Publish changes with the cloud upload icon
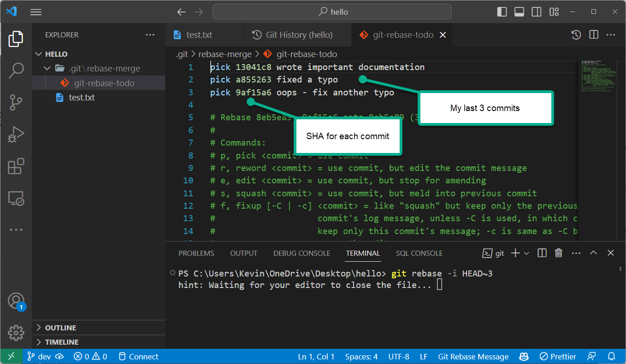The width and height of the screenshot is (626, 364). [x=60, y=356]
